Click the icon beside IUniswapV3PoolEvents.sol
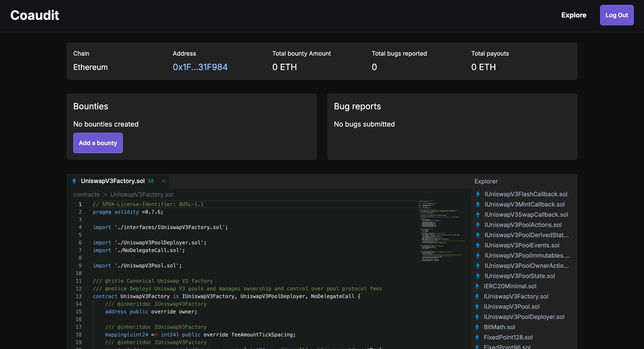Screen dimensions: 644x349 click(x=478, y=245)
